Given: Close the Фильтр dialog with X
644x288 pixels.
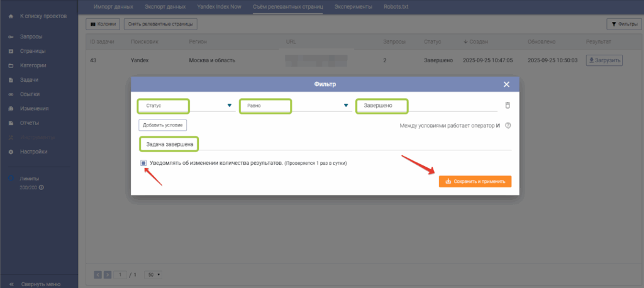Looking at the screenshot, I should click(507, 84).
